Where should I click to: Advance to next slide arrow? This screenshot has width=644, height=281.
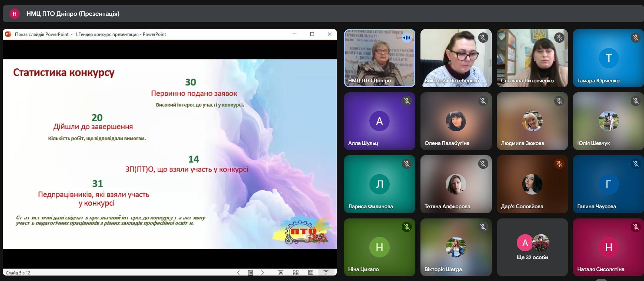coord(262,272)
